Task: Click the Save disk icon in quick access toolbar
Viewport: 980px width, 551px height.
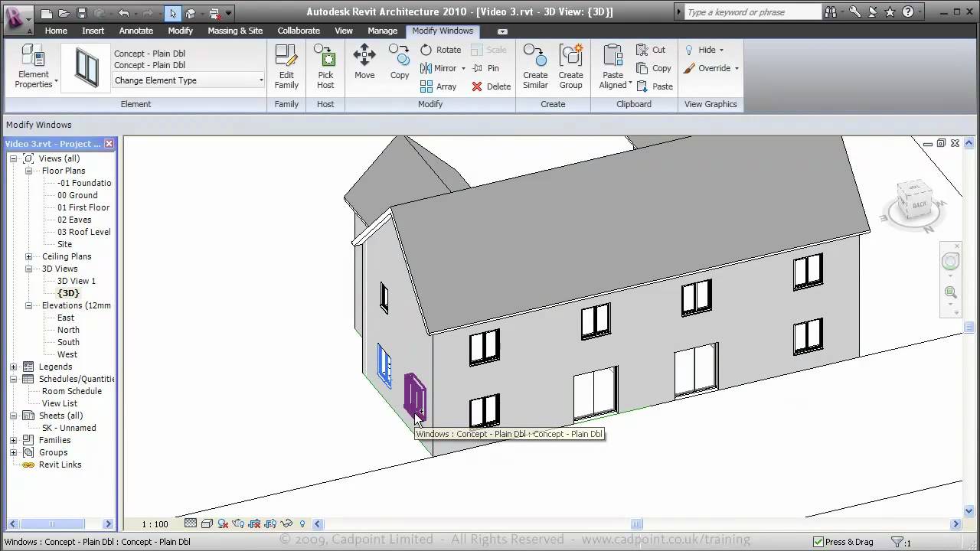Action: [x=81, y=13]
